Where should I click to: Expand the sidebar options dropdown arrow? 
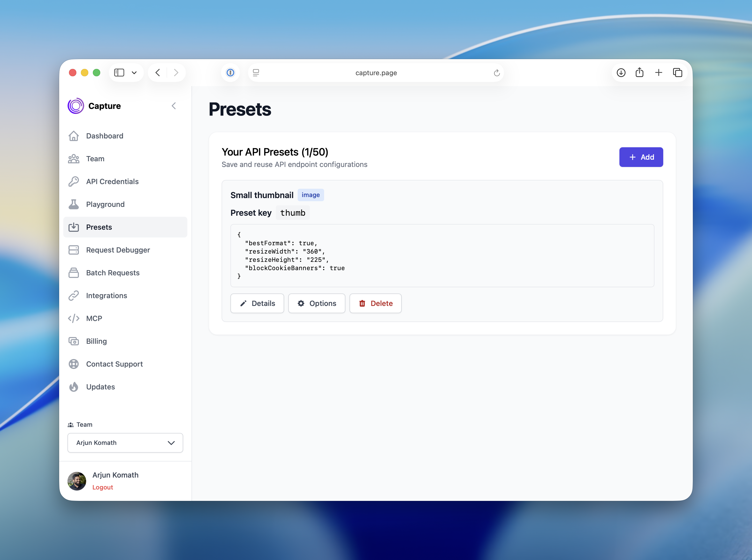[134, 73]
